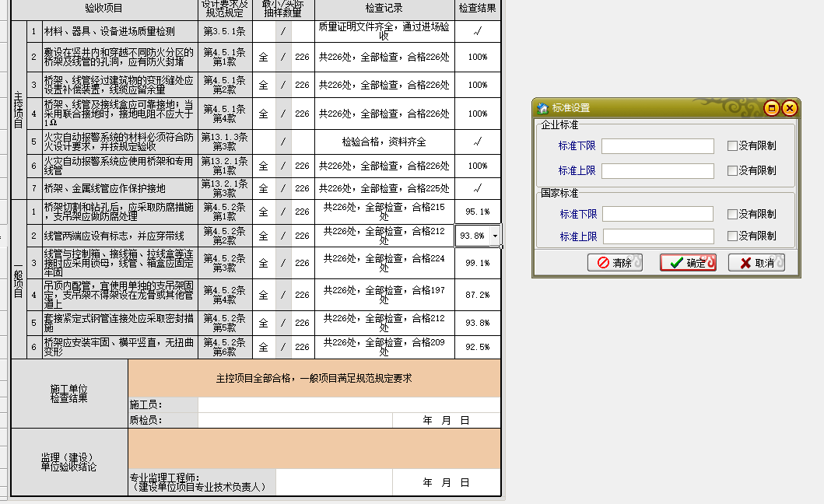The image size is (824, 504).
Task: Click the blue 标准下限 label under 企业标准
Action: click(577, 145)
